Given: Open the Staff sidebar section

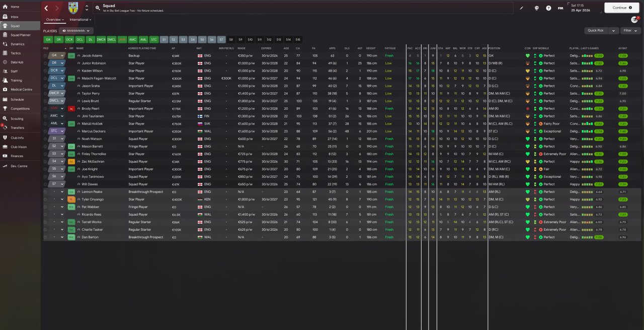Looking at the screenshot, I should click(x=20, y=71).
